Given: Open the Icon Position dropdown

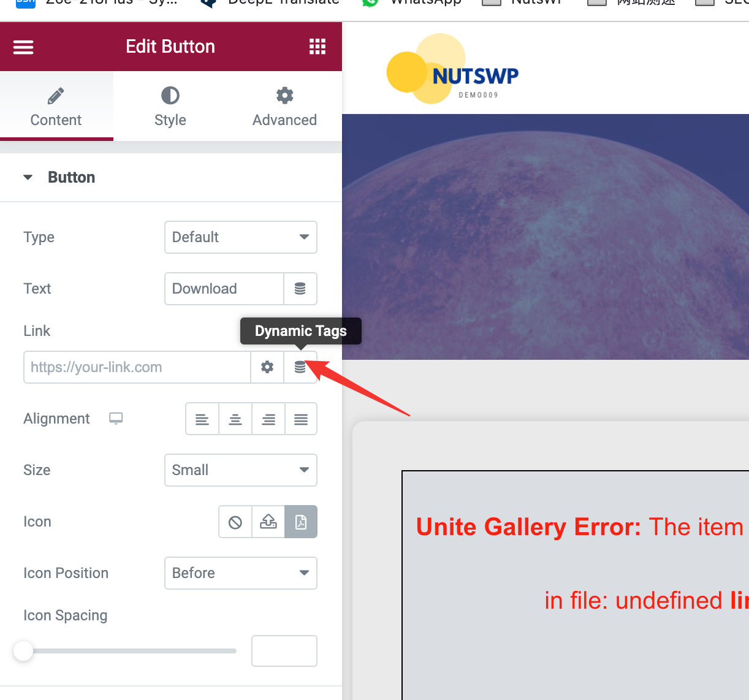Looking at the screenshot, I should coord(241,573).
